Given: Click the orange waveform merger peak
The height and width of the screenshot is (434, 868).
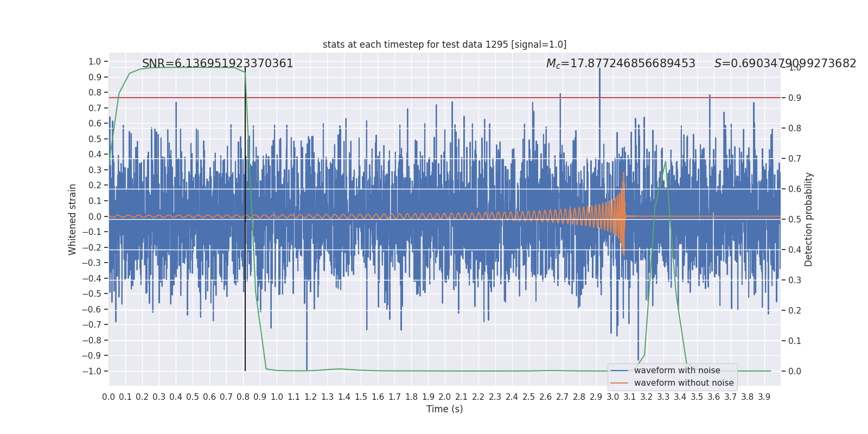Looking at the screenshot, I should click(x=624, y=174).
